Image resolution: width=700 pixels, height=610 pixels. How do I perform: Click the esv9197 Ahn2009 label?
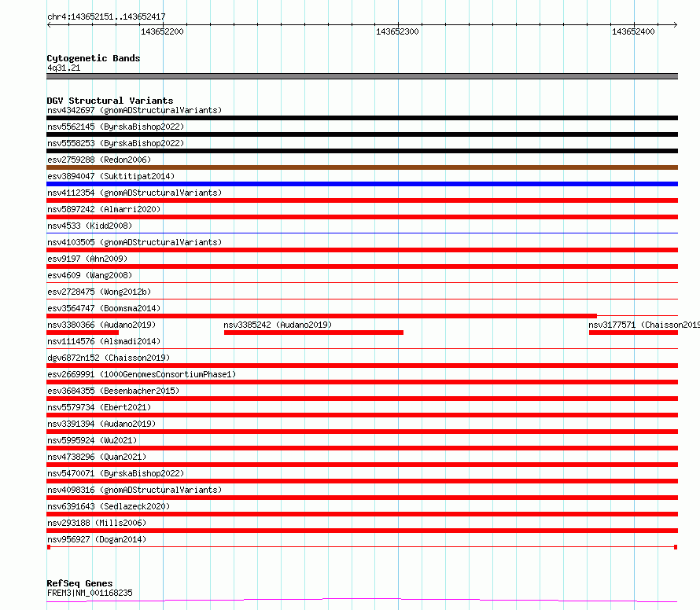click(87, 259)
